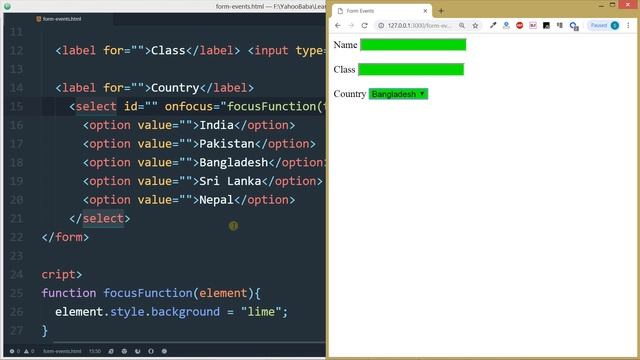
Task: Click the browser forward arrow
Action: (x=351, y=25)
